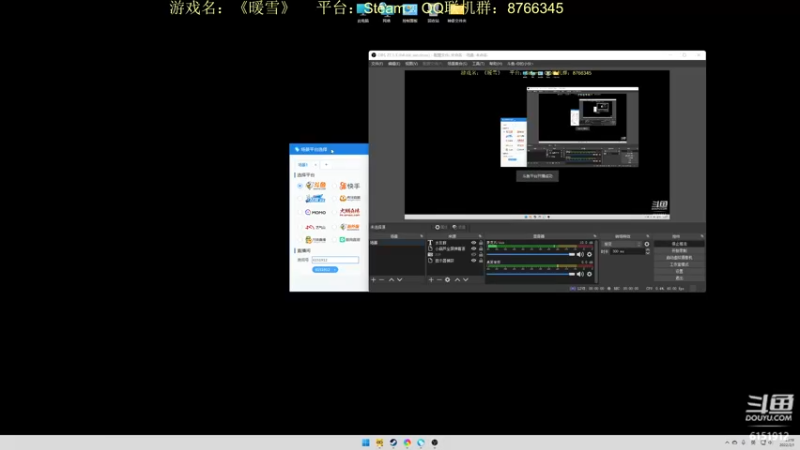
Task: Adjust the first mixer channel volume slider
Action: (x=531, y=254)
